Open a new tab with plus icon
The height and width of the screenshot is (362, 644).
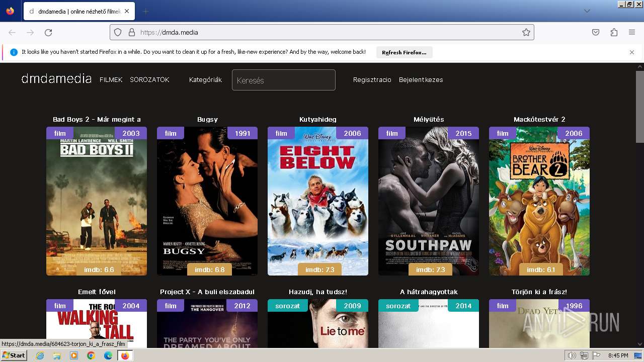pos(145,11)
